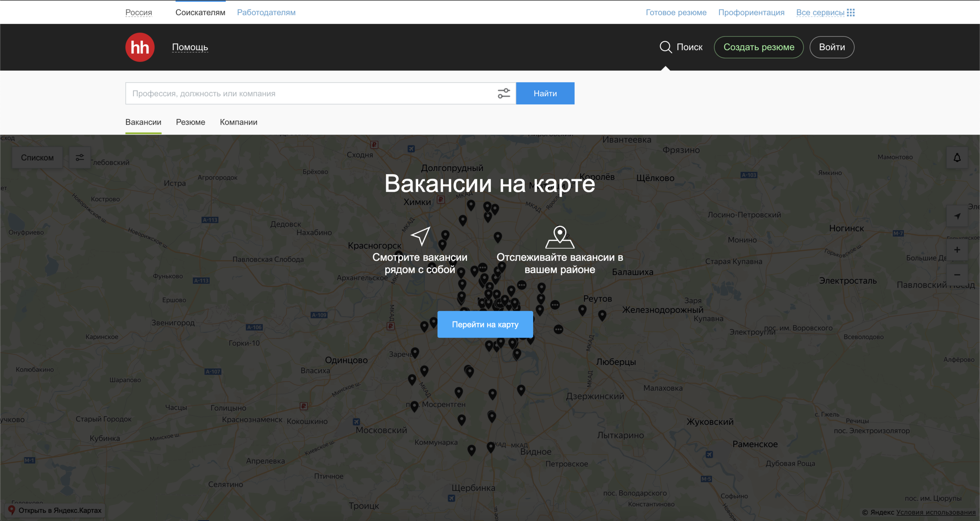Expand the Помощь menu

[x=190, y=47]
